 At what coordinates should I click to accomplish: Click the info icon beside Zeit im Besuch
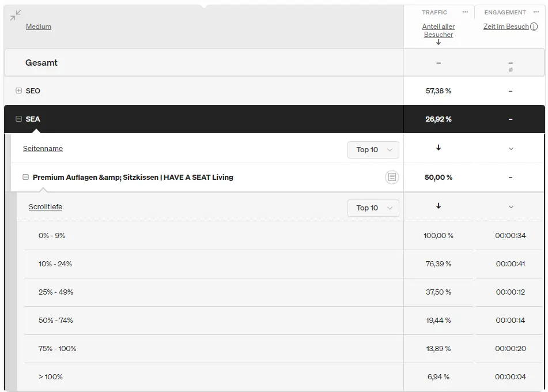coord(534,27)
